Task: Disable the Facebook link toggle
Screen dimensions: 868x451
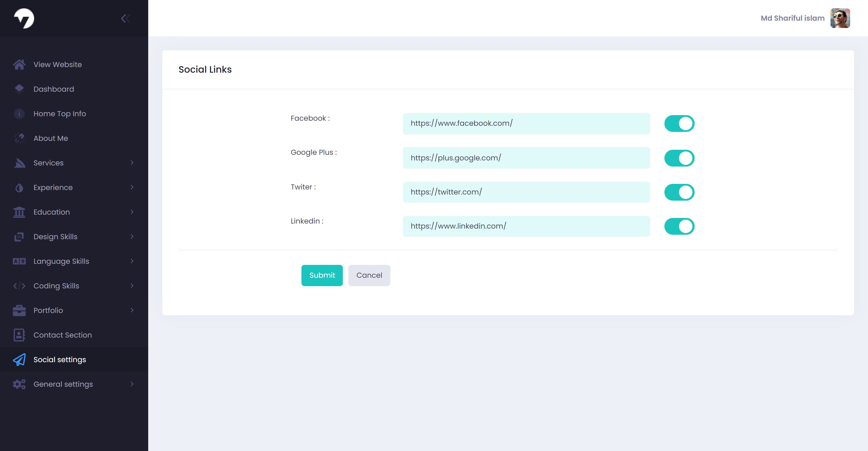Action: pyautogui.click(x=679, y=124)
